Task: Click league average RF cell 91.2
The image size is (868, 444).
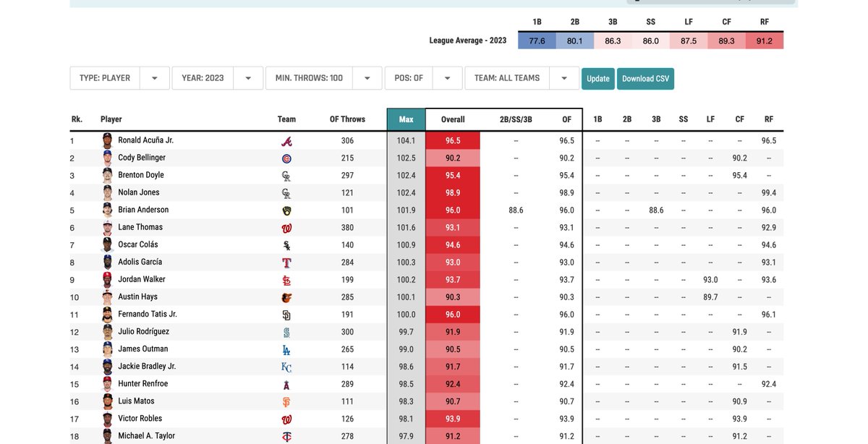Action: [x=765, y=41]
